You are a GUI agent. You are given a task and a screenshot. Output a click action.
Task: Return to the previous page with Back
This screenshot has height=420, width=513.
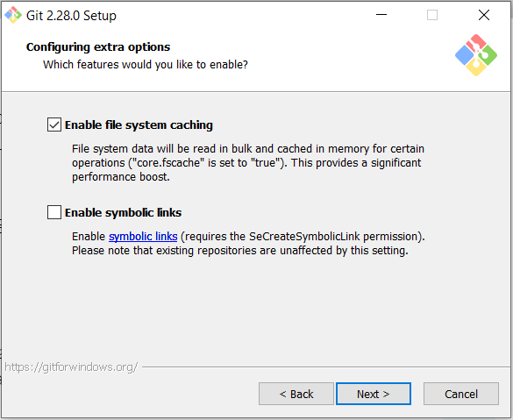(x=296, y=394)
